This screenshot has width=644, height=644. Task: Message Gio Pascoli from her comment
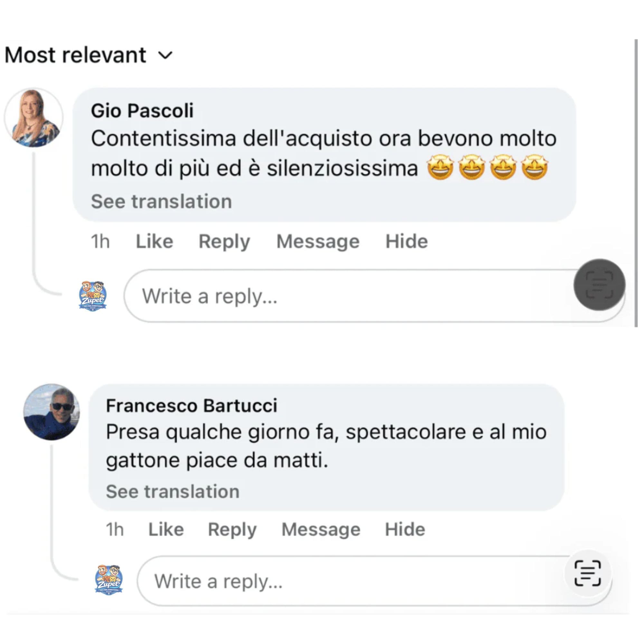pyautogui.click(x=318, y=241)
